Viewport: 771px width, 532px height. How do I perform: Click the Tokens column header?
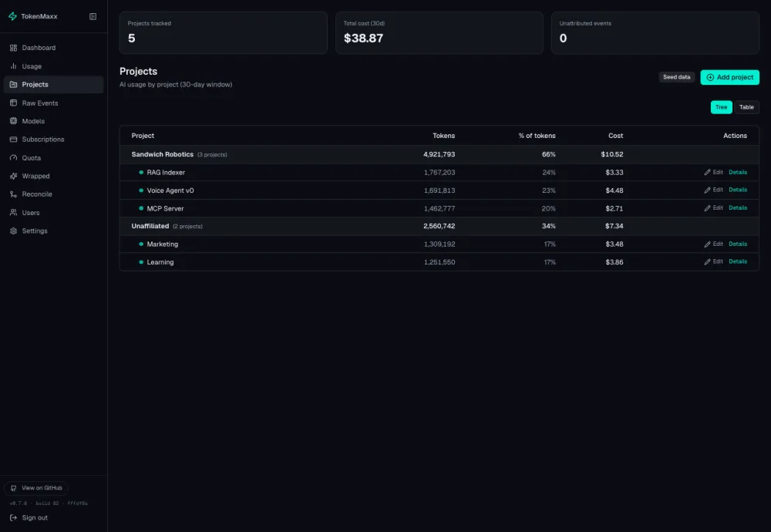(443, 136)
